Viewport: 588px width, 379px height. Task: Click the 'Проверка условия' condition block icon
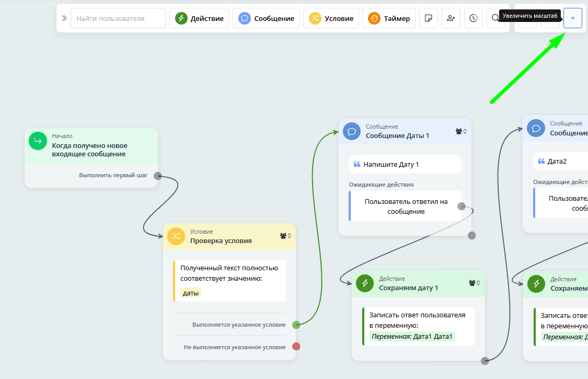coord(176,236)
